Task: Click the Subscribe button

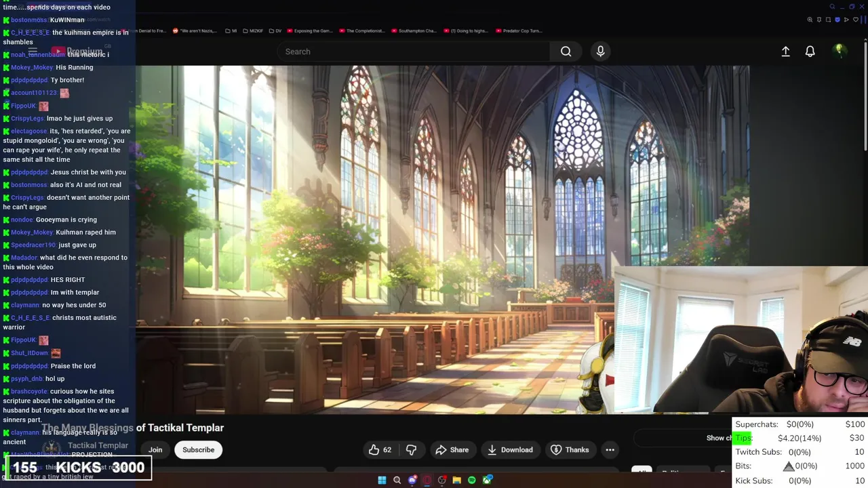Action: pos(198,449)
